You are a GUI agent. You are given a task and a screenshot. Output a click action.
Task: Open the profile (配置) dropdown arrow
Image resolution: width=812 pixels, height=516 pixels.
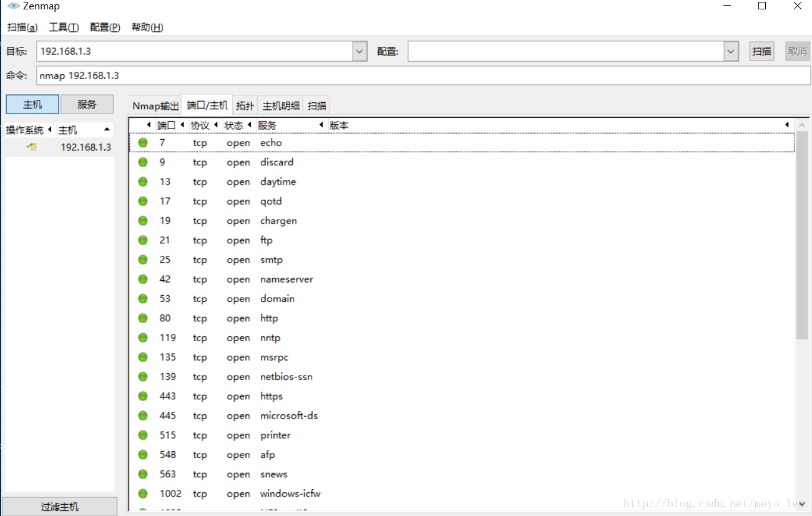pos(731,51)
